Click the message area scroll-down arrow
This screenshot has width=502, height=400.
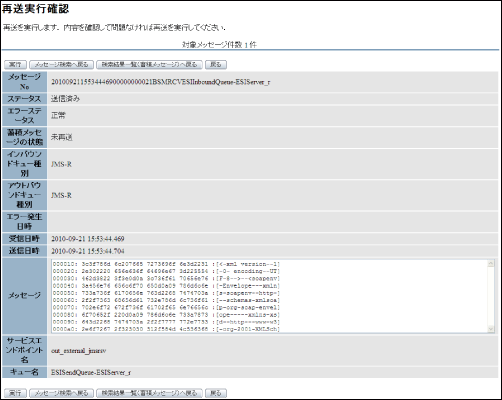[x=491, y=329]
